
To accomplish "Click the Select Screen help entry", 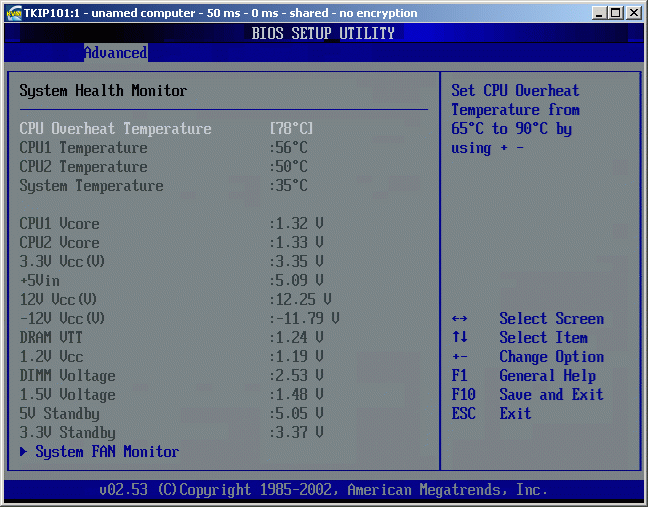I will [552, 319].
